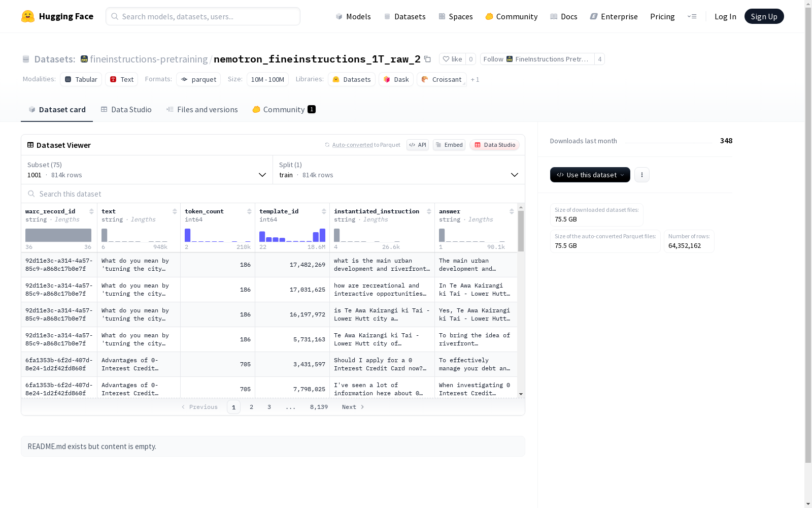This screenshot has height=508, width=812.
Task: Click the cell with template_id 17,482,269
Action: coord(292,265)
